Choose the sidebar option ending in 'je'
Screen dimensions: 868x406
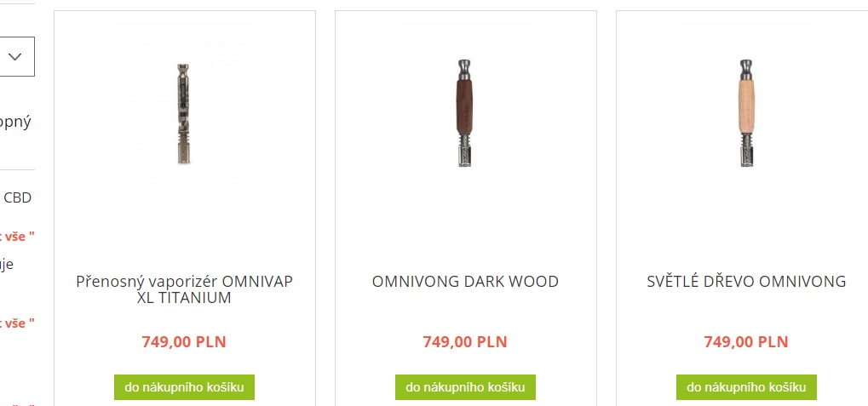tap(7, 265)
